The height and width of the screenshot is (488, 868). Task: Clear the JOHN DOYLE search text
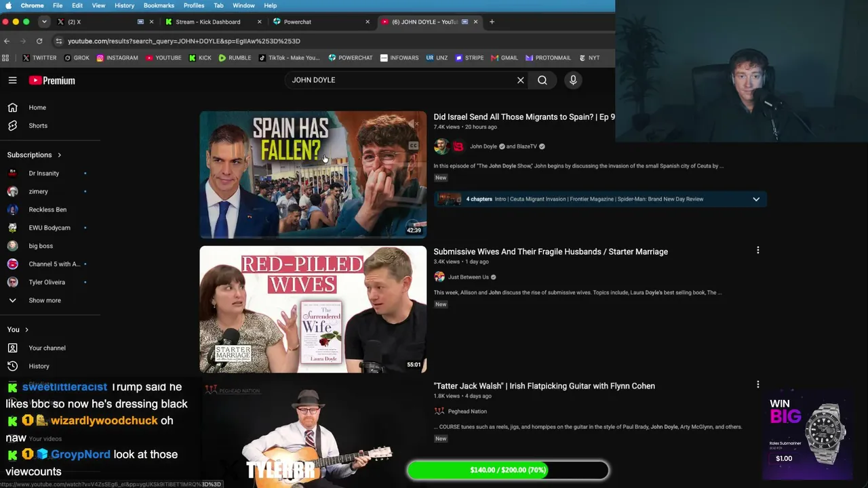click(520, 80)
